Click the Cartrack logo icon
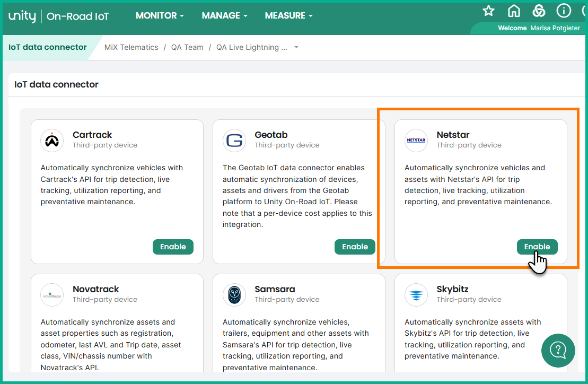The image size is (588, 384). click(52, 141)
